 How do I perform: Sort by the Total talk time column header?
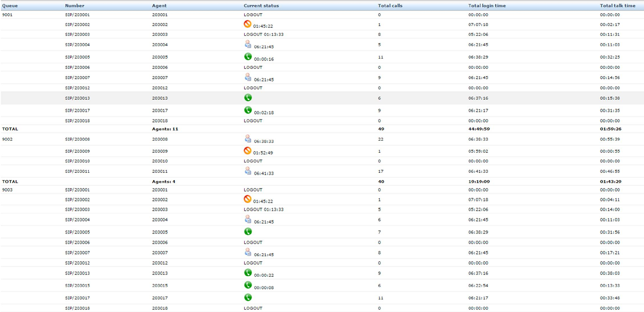(x=621, y=5)
